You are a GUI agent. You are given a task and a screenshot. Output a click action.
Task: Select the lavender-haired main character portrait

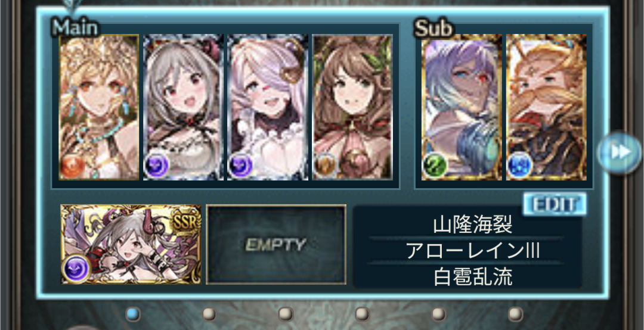(x=268, y=107)
